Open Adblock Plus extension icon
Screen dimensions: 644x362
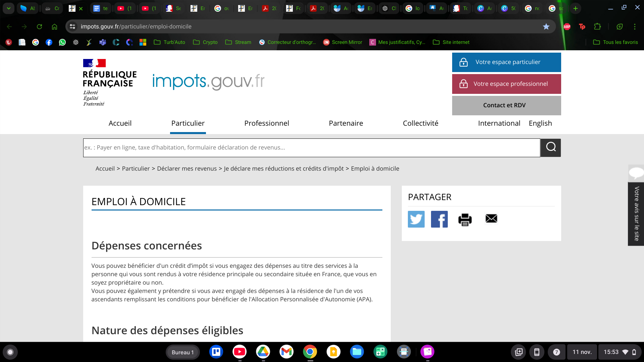click(x=567, y=26)
